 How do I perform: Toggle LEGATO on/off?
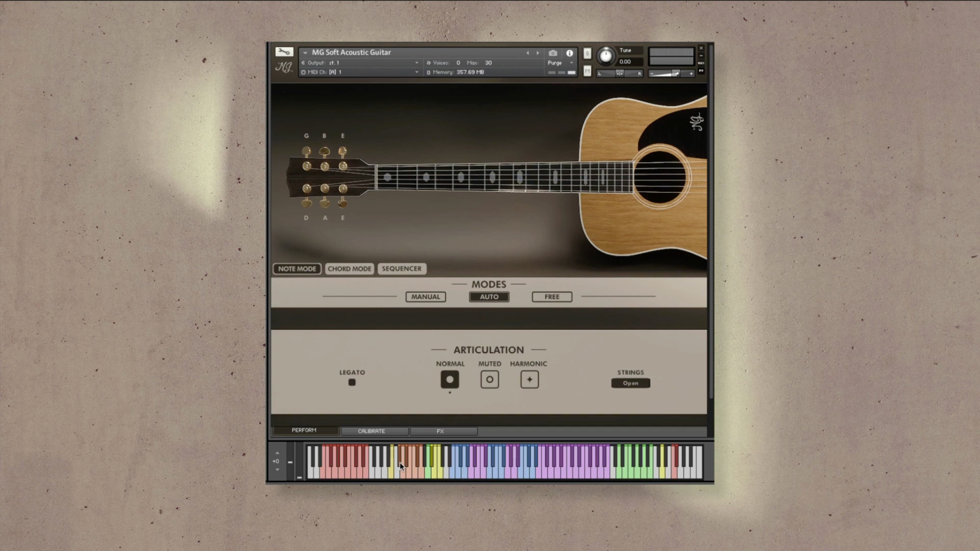pyautogui.click(x=352, y=382)
